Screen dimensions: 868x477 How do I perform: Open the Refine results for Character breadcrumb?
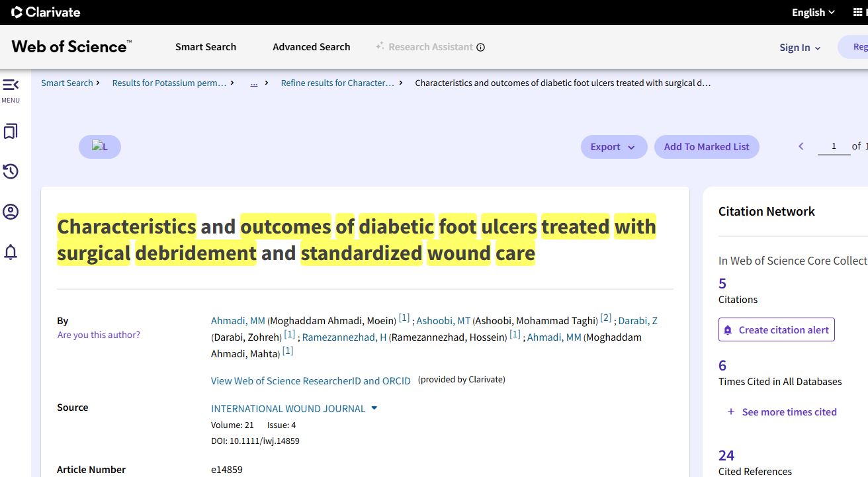point(337,83)
